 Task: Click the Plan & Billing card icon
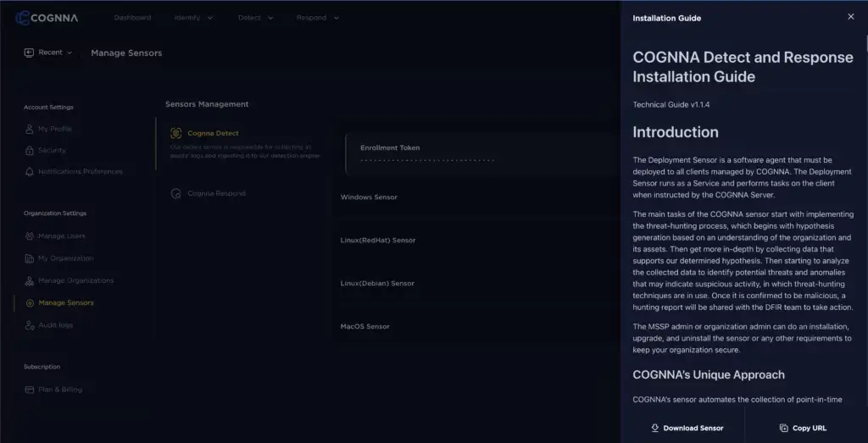(x=30, y=390)
